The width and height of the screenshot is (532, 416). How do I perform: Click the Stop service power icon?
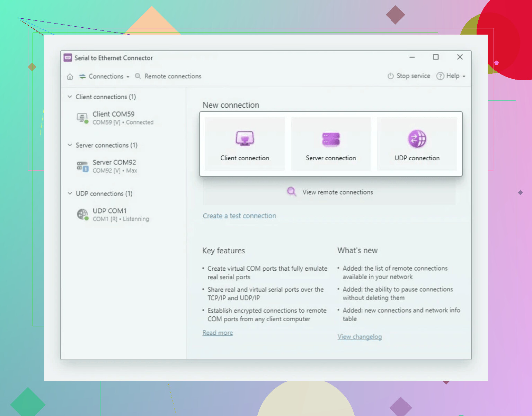point(391,76)
